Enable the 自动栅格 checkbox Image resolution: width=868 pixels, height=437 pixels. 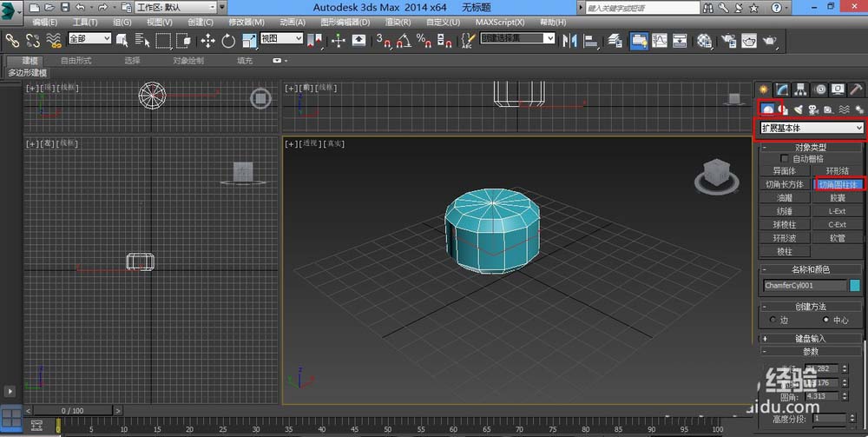pos(786,159)
